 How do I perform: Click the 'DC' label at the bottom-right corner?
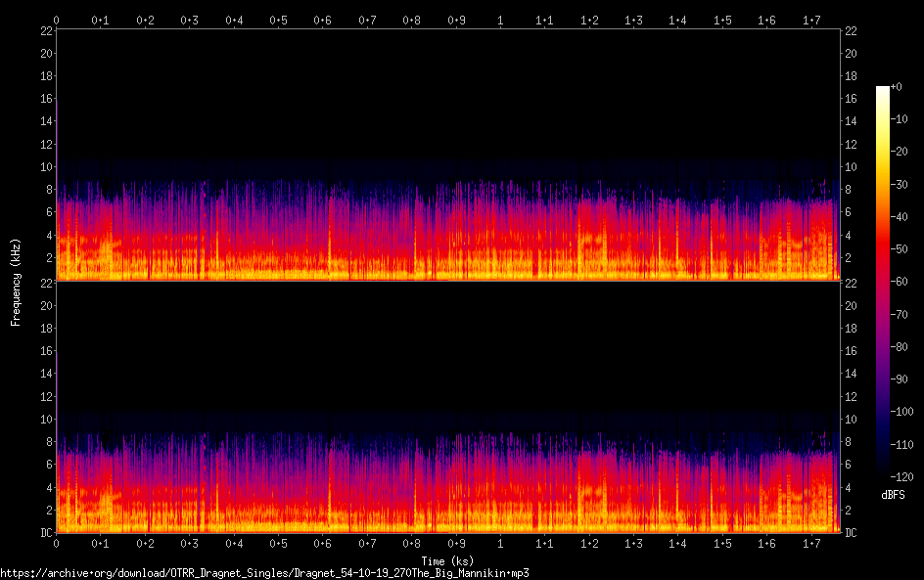coord(851,533)
